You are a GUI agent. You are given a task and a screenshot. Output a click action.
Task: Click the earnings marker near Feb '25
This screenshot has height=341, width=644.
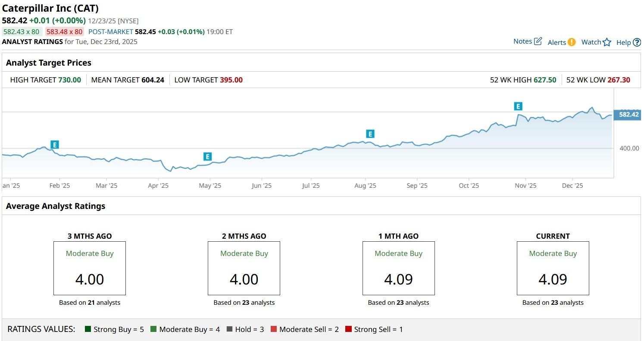click(x=54, y=145)
